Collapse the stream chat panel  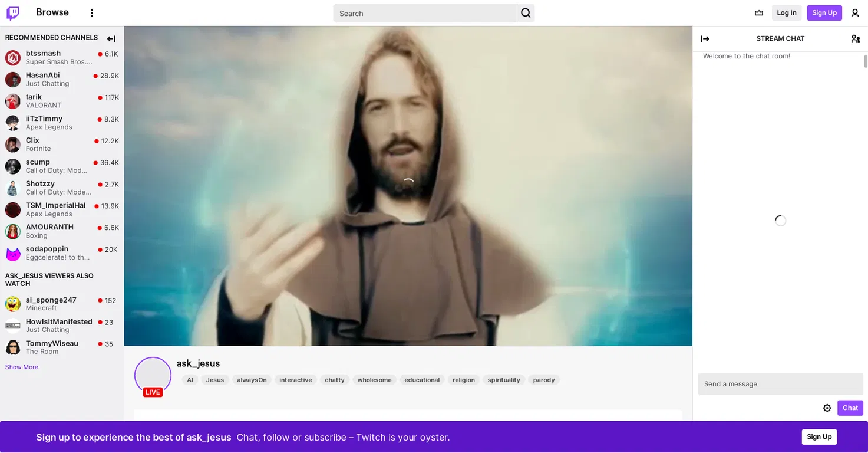pyautogui.click(x=705, y=39)
